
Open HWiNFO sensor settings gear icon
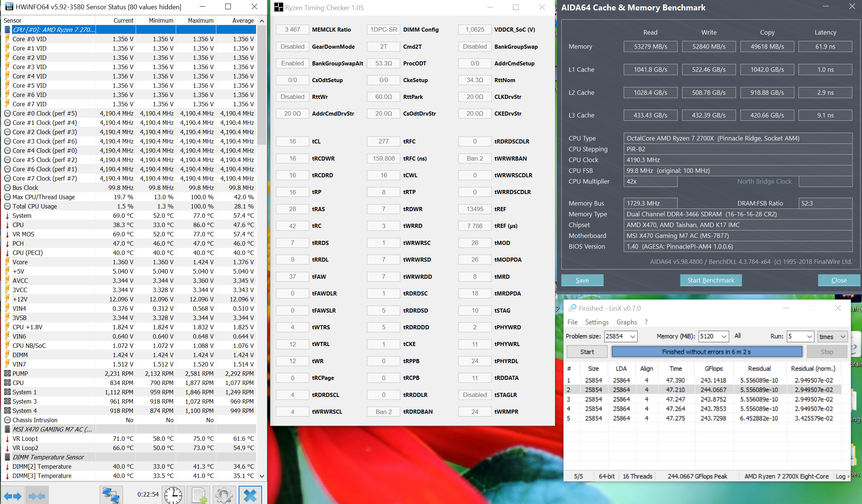(224, 495)
